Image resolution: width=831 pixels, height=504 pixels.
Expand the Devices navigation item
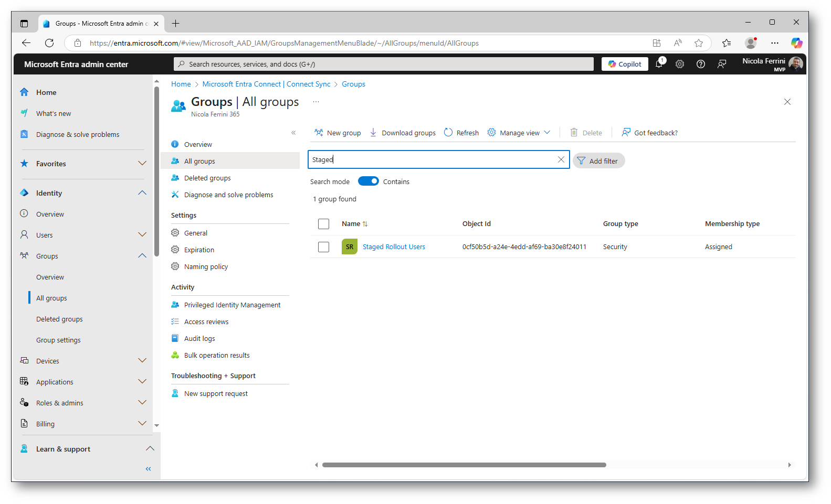[142, 361]
